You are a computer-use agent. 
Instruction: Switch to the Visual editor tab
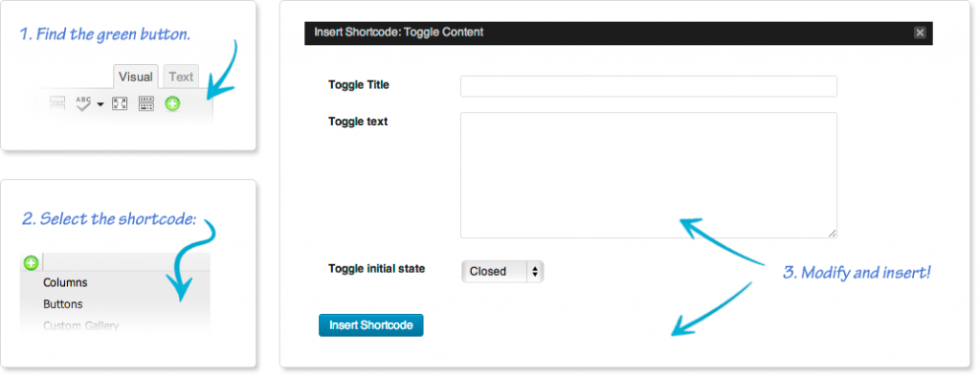coord(136,77)
